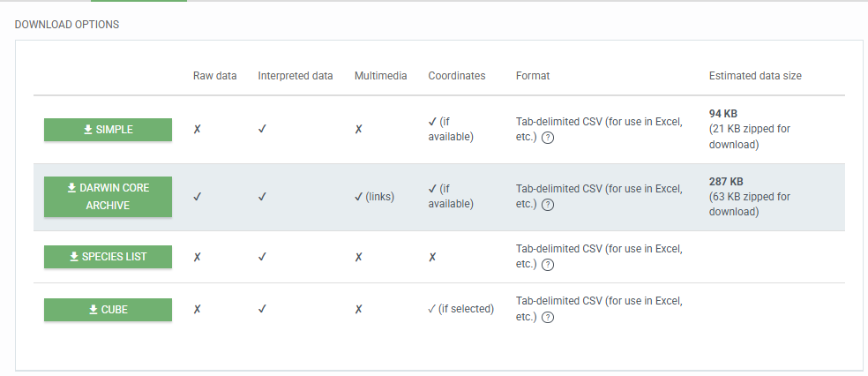Click the Raw data column header

[x=214, y=76]
